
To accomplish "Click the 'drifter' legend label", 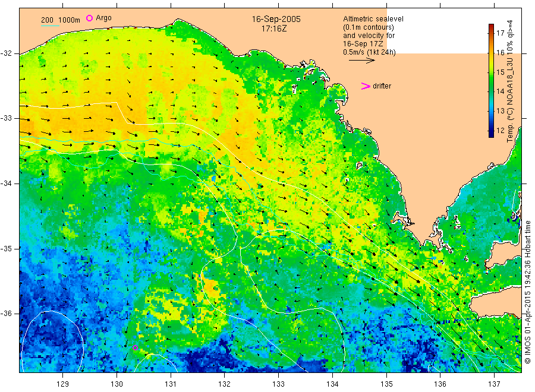I will 382,86.
